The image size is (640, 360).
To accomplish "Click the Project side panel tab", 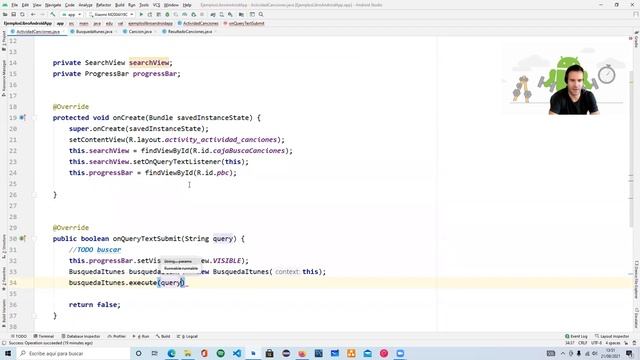I will click(x=4, y=41).
